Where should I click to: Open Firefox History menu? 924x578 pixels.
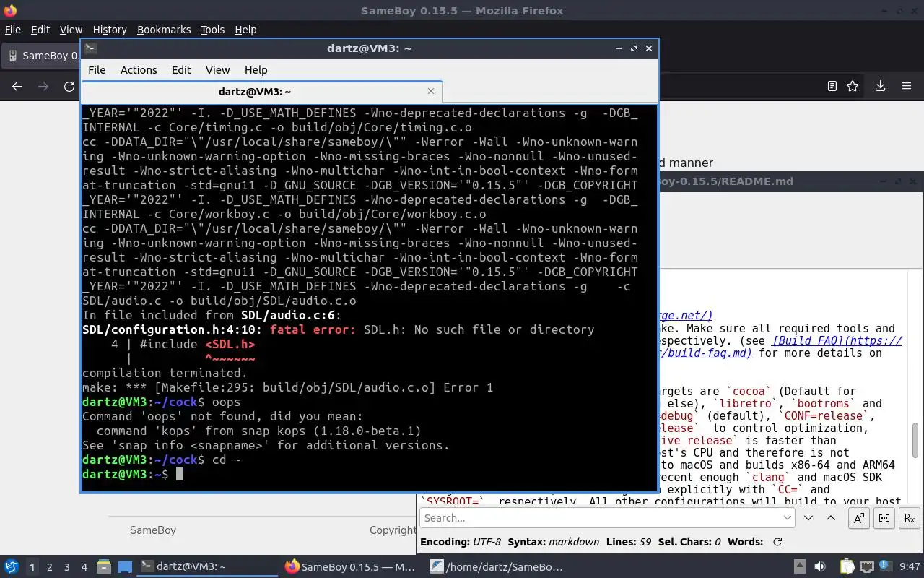click(110, 30)
